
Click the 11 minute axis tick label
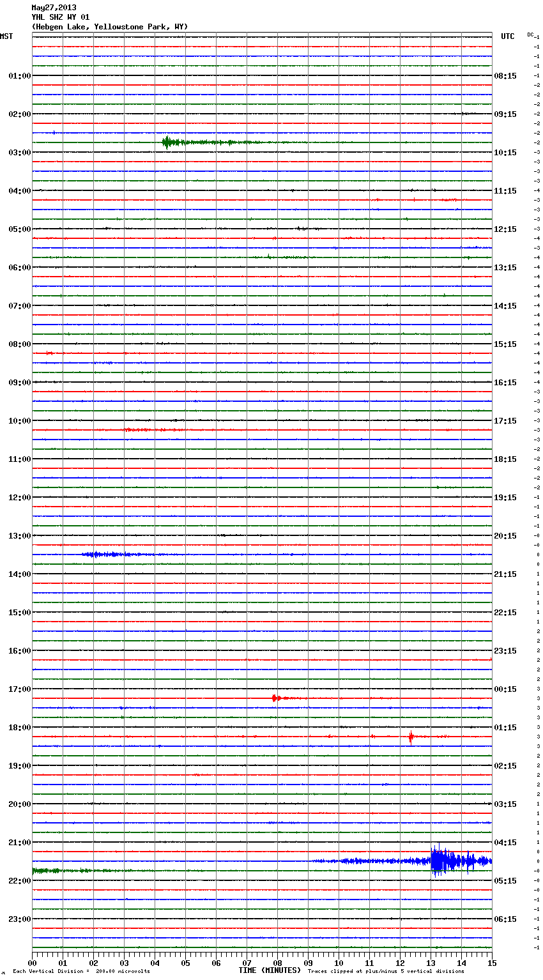coord(369,963)
